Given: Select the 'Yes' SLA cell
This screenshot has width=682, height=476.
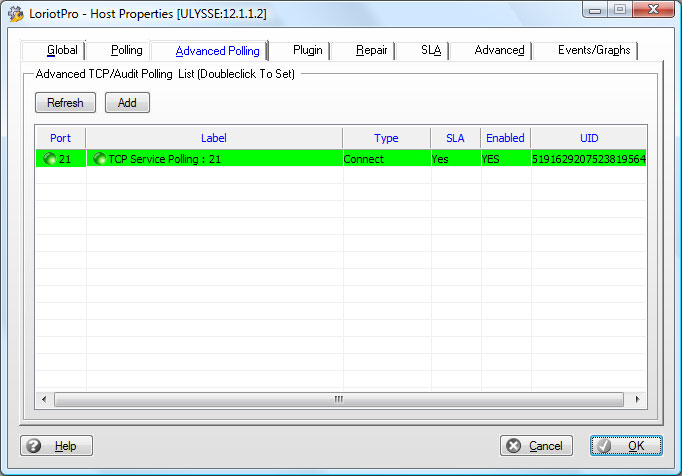Looking at the screenshot, I should tap(456, 159).
